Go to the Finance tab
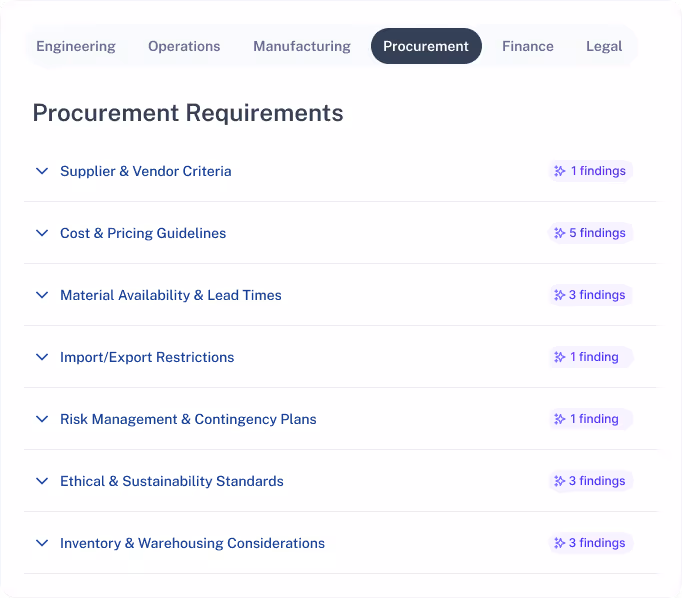The width and height of the screenshot is (682, 598). click(528, 46)
